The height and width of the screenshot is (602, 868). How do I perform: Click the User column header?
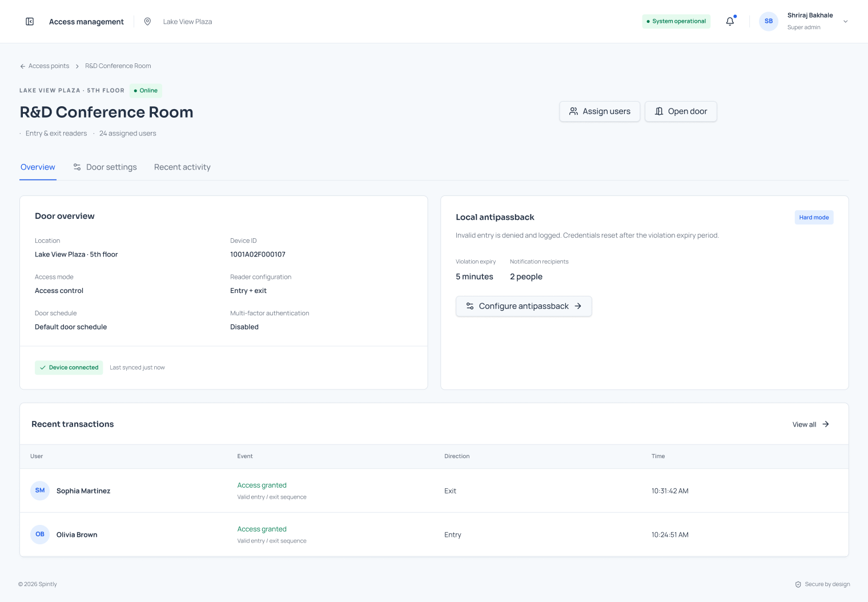(37, 456)
